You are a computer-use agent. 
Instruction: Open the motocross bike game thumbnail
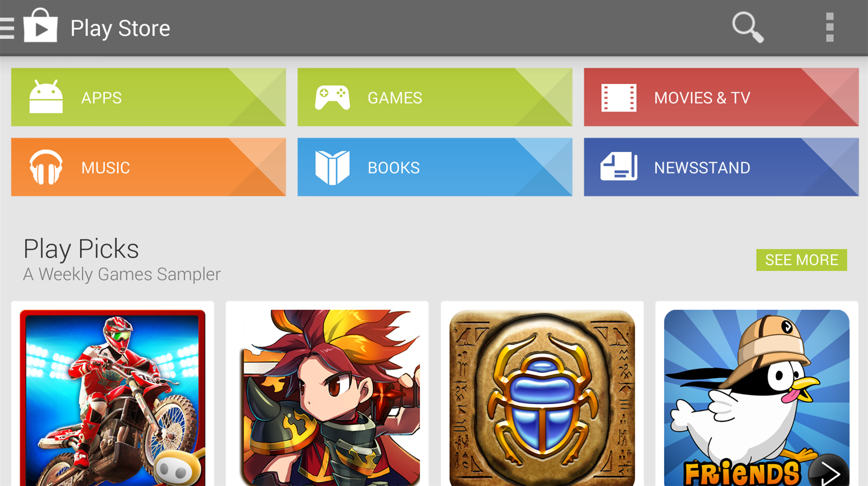(x=113, y=398)
